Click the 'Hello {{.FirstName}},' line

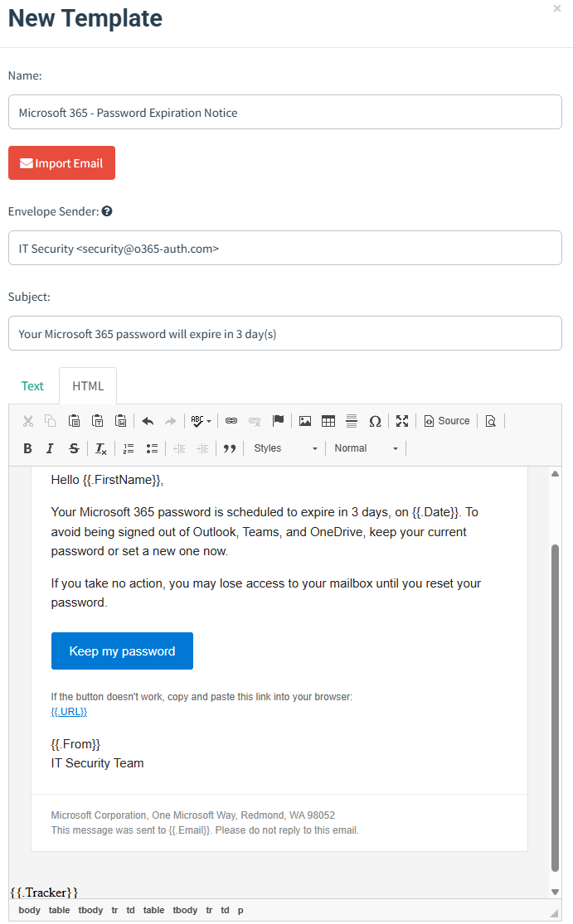point(107,481)
